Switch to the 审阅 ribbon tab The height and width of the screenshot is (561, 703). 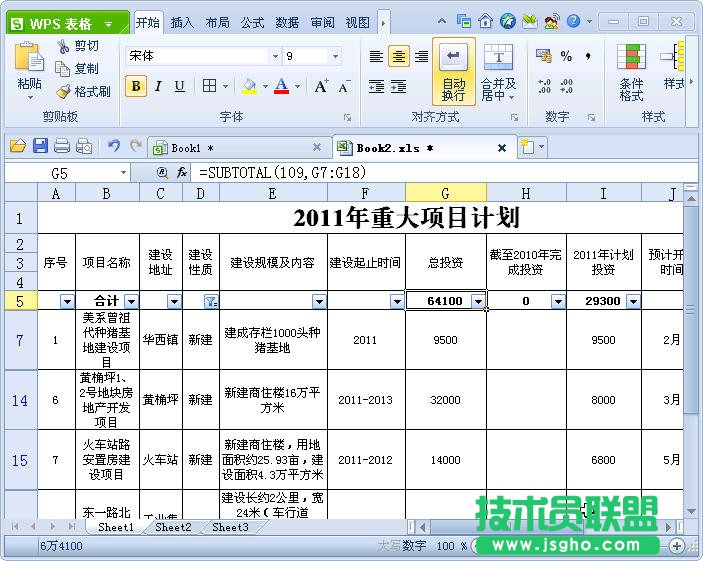[x=322, y=22]
